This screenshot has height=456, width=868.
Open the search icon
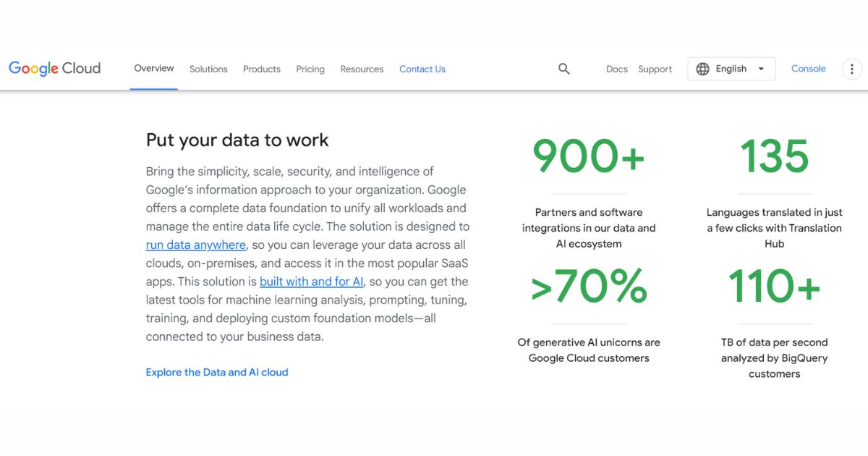564,68
